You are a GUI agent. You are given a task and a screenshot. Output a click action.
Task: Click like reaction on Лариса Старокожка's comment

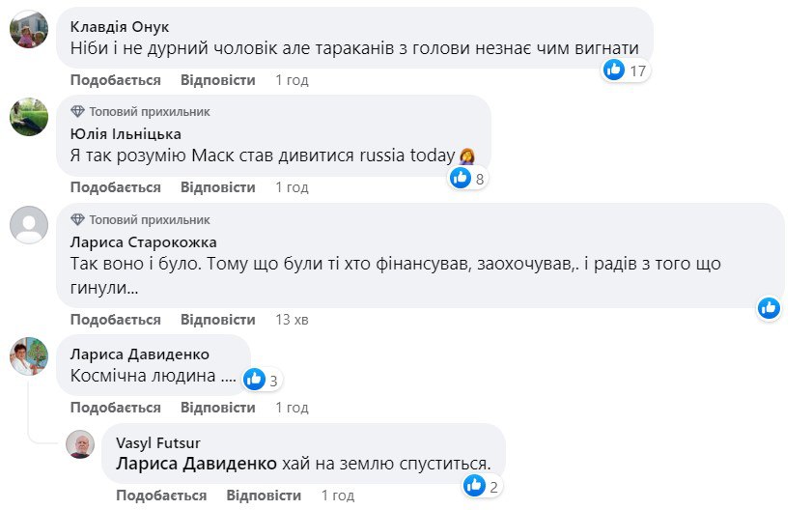tap(769, 308)
